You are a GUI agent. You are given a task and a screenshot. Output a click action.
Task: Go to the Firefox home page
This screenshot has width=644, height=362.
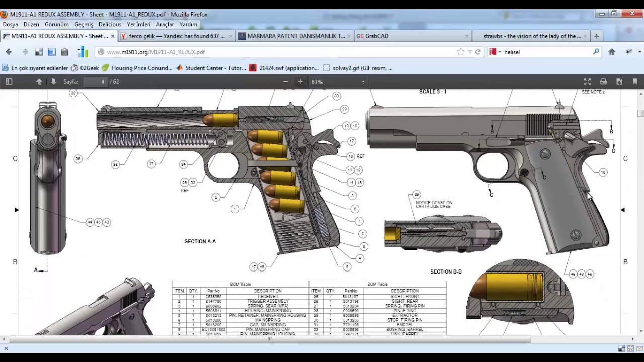pyautogui.click(x=612, y=52)
